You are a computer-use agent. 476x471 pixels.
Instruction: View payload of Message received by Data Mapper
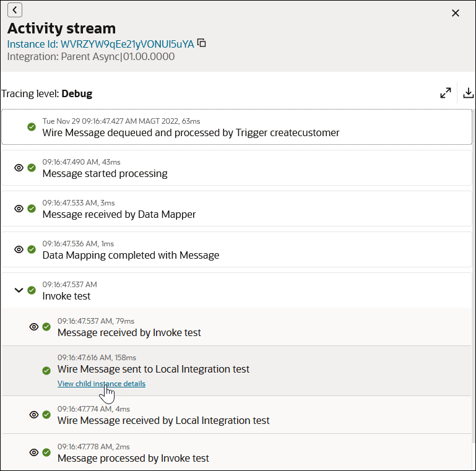click(x=19, y=209)
